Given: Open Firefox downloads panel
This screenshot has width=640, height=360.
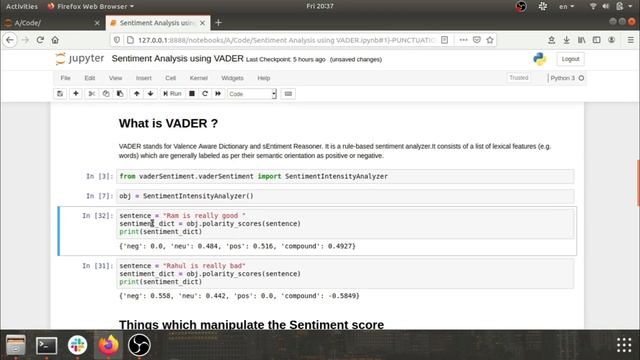Looking at the screenshot, I should pos(567,40).
